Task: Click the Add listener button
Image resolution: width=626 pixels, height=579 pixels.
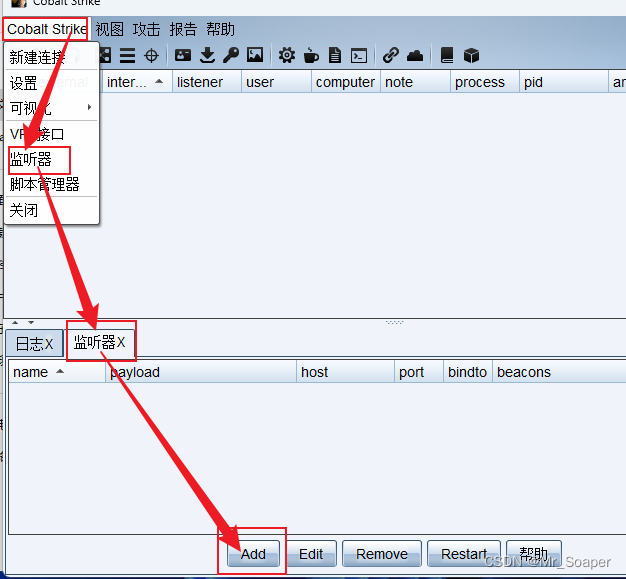Action: (253, 554)
